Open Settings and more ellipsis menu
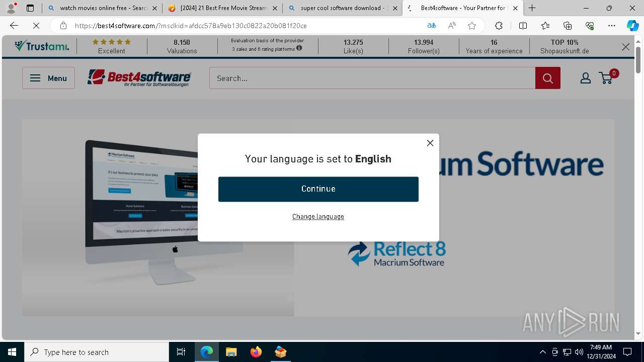Screen dimensions: 644x362 point(612,26)
